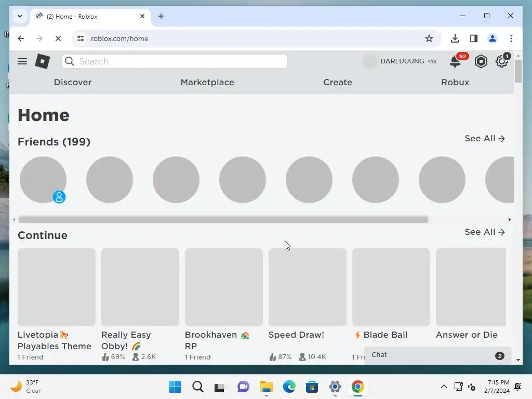Open Answer or Die game thumbnail
532x399 pixels.
tap(471, 287)
